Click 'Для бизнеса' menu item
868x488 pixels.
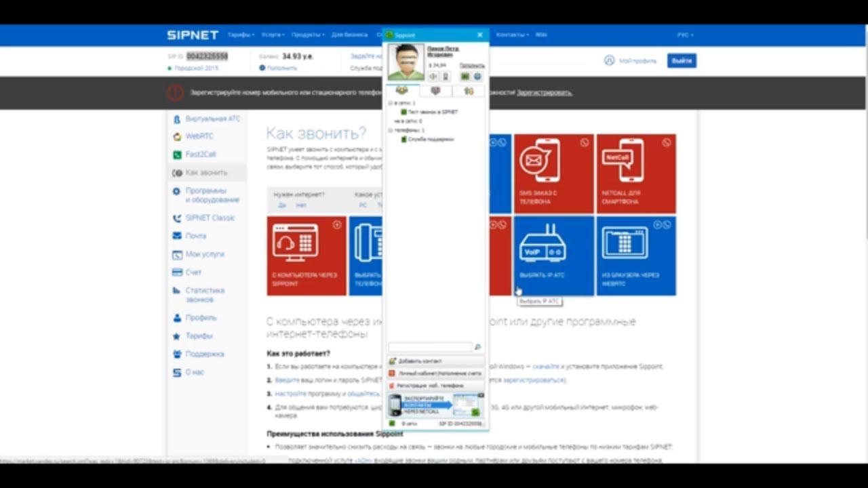click(349, 35)
